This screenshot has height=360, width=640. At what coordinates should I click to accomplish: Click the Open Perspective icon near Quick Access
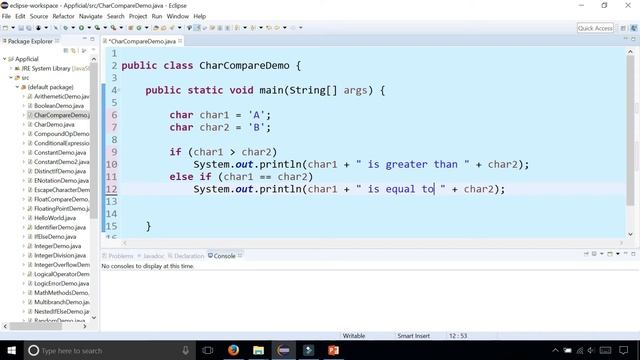pos(623,28)
